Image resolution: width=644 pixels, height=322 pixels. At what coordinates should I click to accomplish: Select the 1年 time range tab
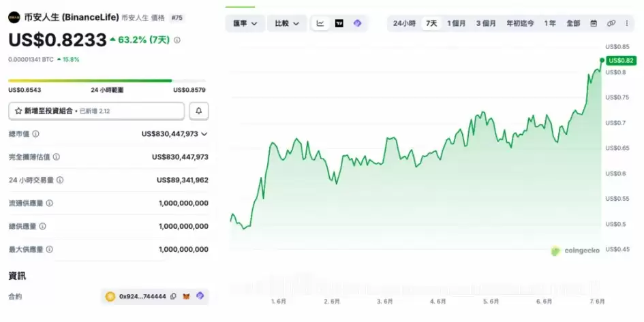[x=550, y=23]
